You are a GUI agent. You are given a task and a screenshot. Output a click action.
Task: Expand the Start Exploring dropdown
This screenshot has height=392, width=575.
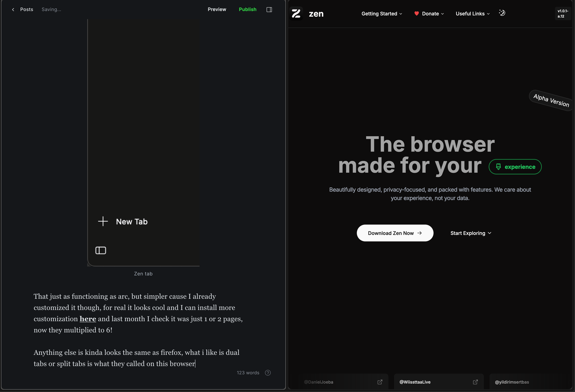tap(471, 233)
